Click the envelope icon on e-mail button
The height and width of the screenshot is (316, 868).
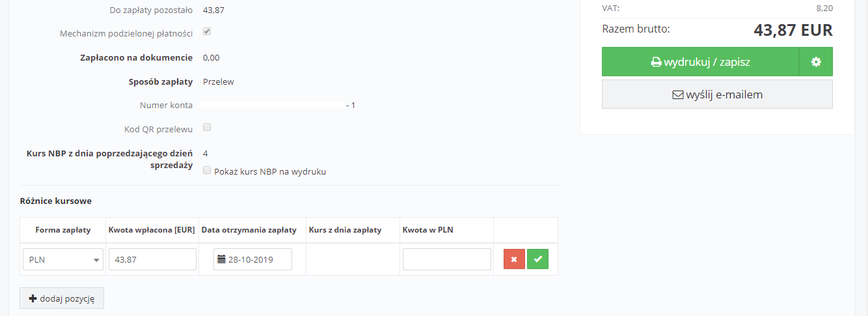click(677, 95)
